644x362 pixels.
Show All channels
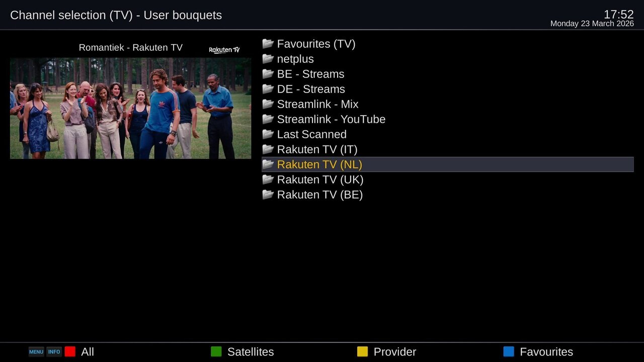click(88, 352)
